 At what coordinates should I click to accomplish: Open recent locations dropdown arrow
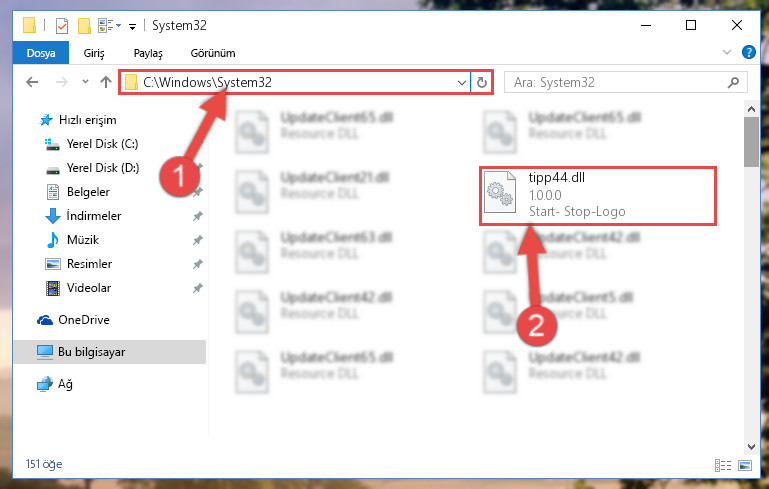pos(85,81)
